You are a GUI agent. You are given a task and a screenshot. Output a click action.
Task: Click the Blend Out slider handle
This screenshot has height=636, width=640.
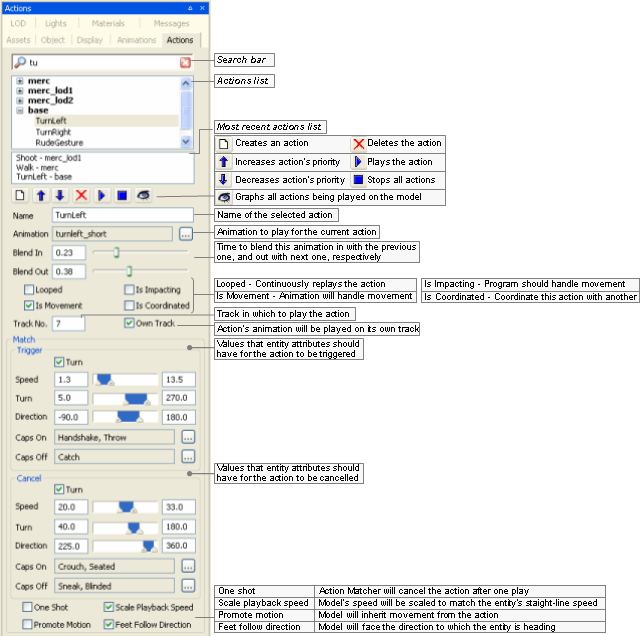click(x=129, y=271)
